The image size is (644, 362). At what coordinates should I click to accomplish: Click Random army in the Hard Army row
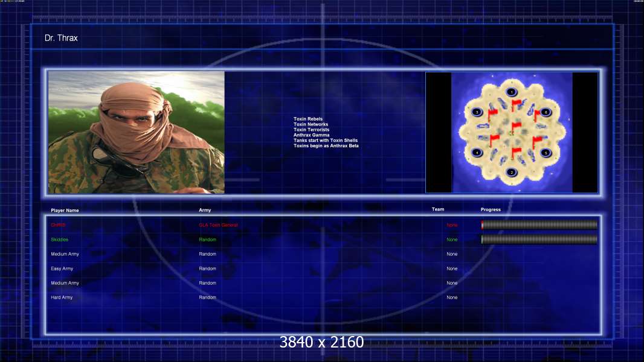tap(207, 297)
